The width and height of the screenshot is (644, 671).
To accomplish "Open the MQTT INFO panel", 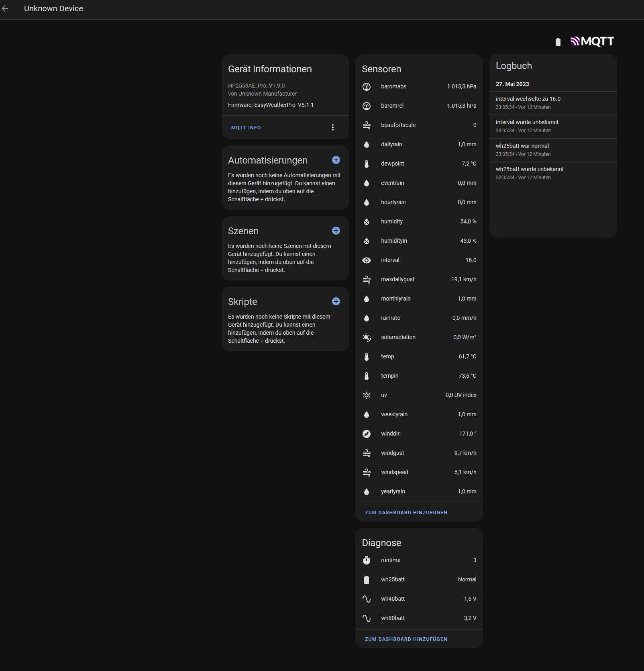I will pyautogui.click(x=246, y=127).
